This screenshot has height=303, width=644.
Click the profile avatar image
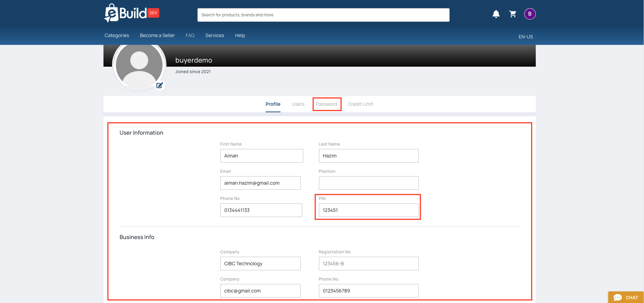139,66
